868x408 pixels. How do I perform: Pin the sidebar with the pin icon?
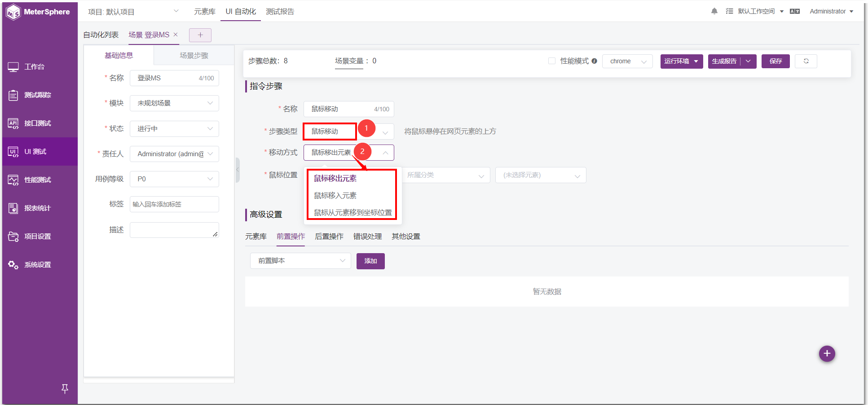(x=65, y=389)
